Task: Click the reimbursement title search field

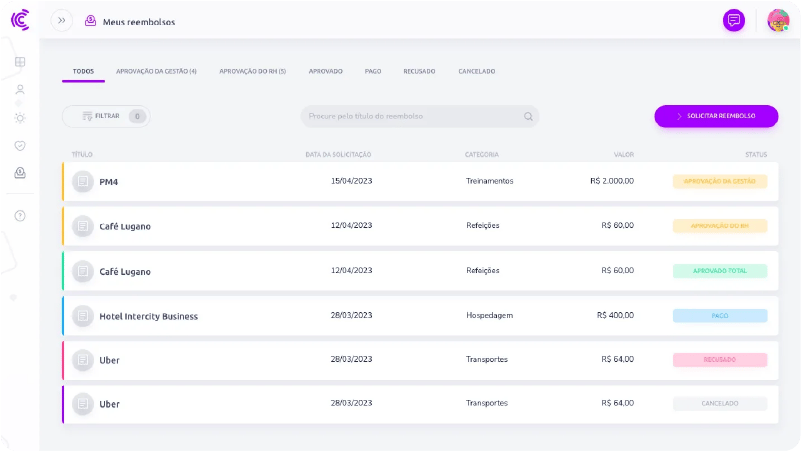Action: (412, 117)
